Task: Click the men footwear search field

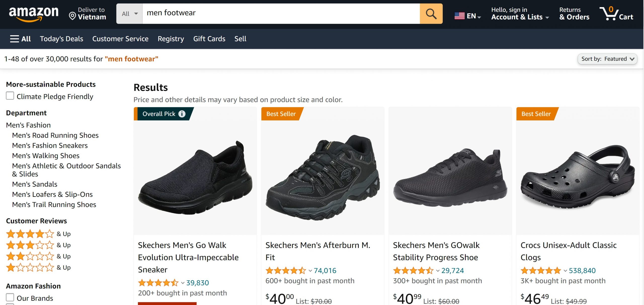Action: (x=281, y=14)
